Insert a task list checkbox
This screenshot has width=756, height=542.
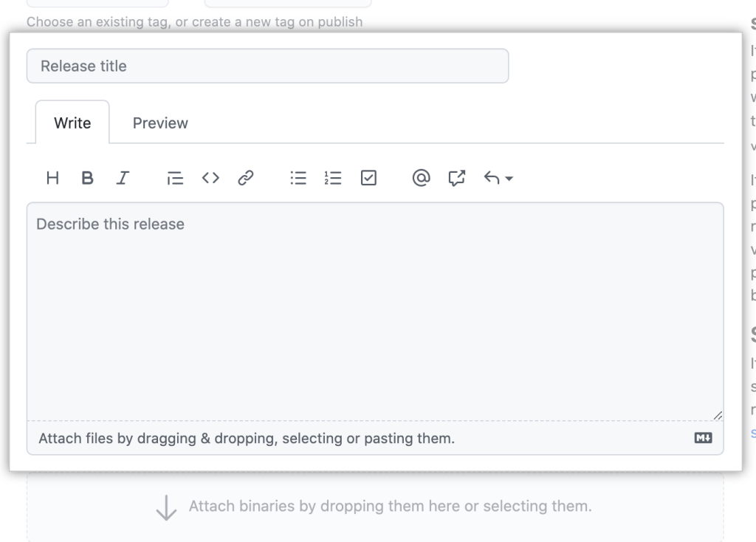[x=368, y=178]
